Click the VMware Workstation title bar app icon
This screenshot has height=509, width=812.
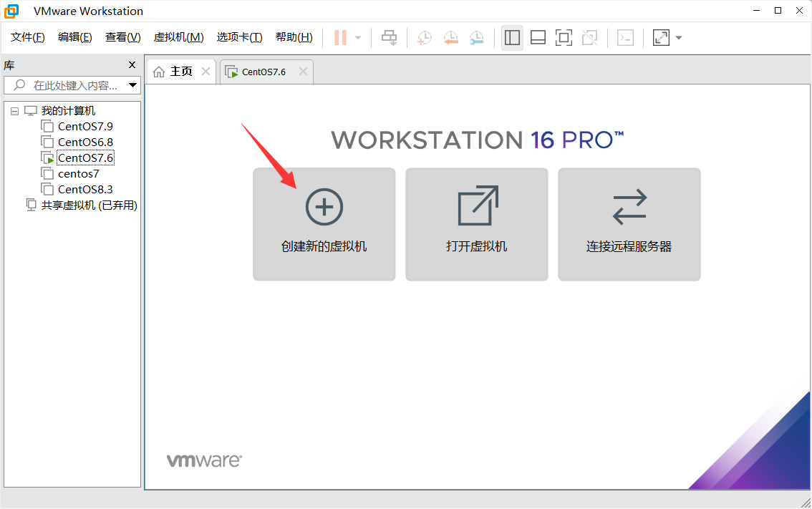11,11
